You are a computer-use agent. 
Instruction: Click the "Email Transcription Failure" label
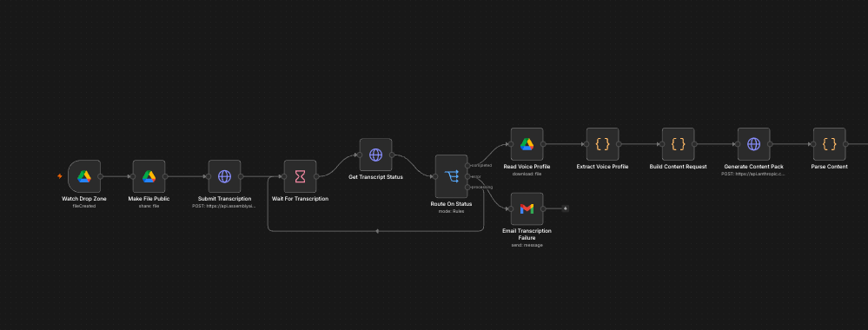click(527, 234)
